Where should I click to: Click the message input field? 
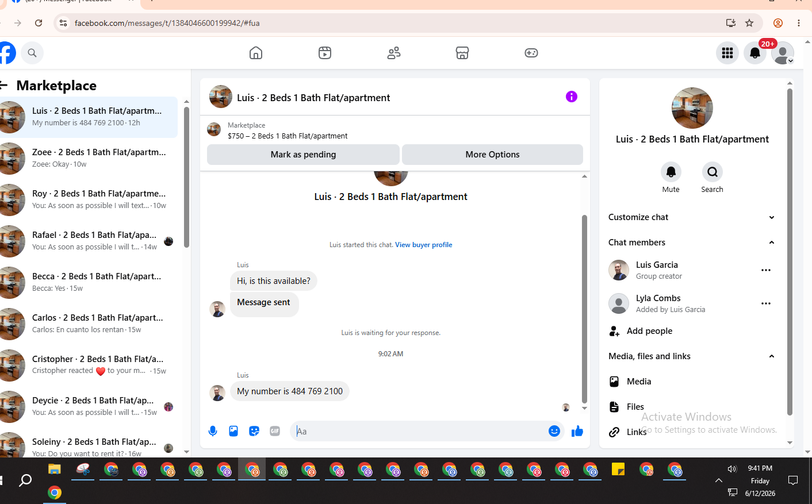tap(419, 431)
